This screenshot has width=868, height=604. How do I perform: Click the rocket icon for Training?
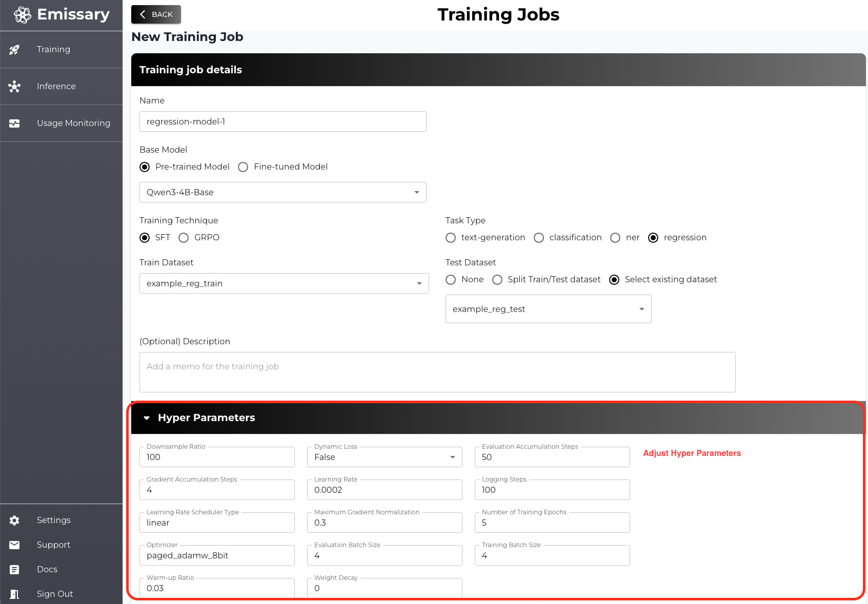coord(14,50)
